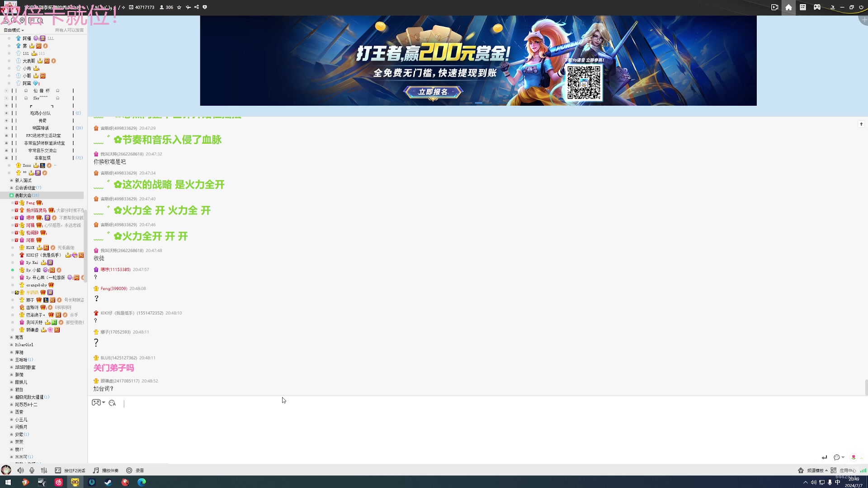Open the list-view panel icon in title bar

point(803,7)
